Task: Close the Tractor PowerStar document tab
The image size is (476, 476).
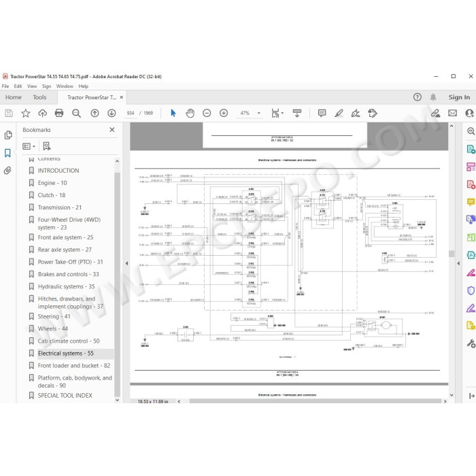Action: pos(122,97)
